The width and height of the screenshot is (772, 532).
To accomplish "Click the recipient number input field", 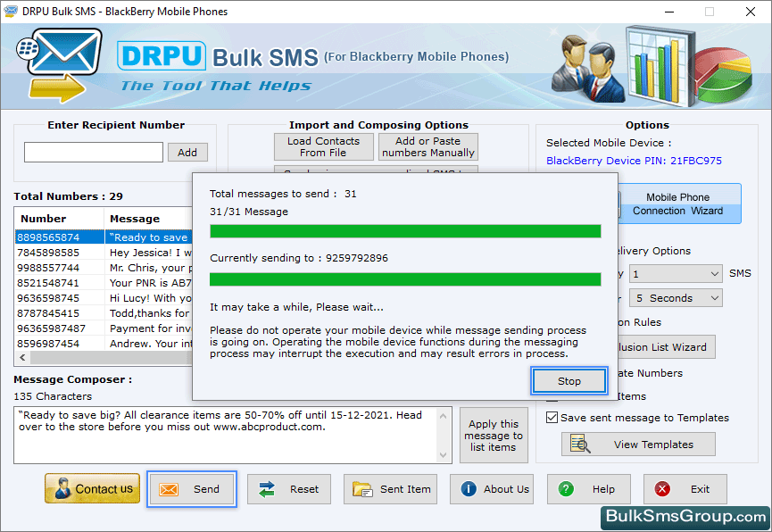I will tap(94, 153).
